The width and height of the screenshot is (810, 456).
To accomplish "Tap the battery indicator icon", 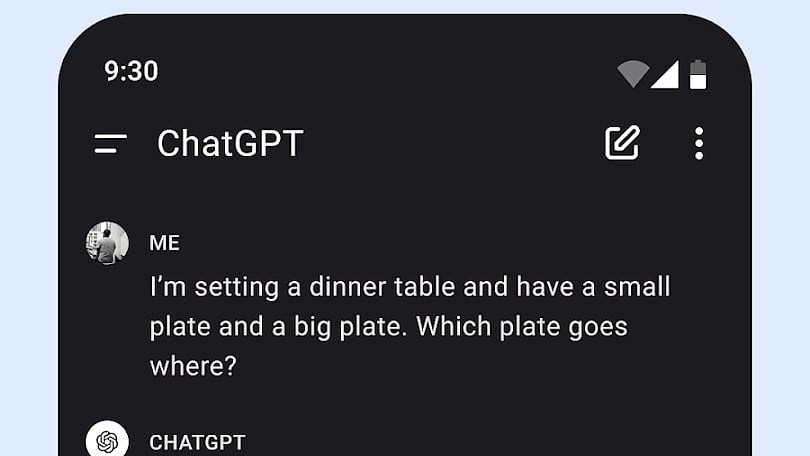I will 698,74.
